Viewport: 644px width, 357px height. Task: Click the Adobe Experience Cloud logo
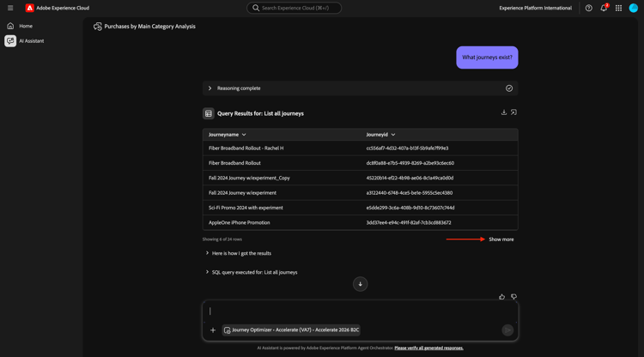click(x=29, y=8)
